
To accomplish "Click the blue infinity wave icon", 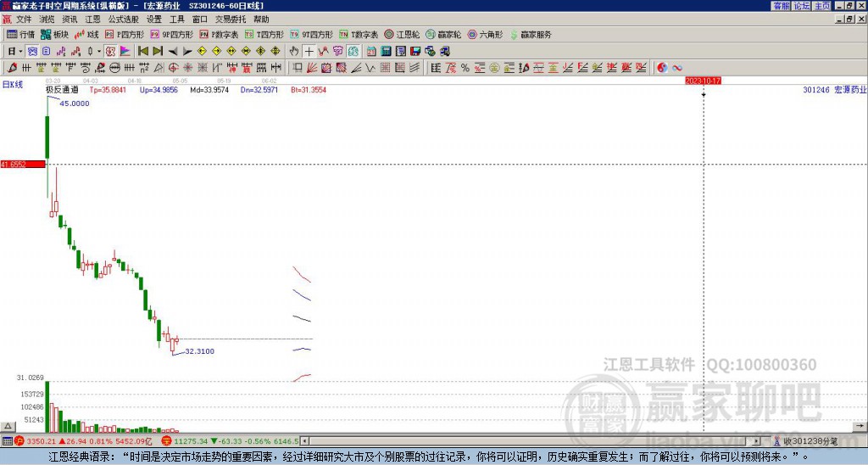I will point(677,68).
